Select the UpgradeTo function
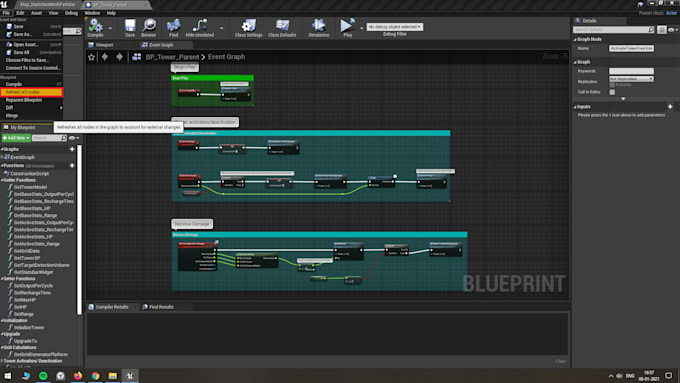 point(25,341)
